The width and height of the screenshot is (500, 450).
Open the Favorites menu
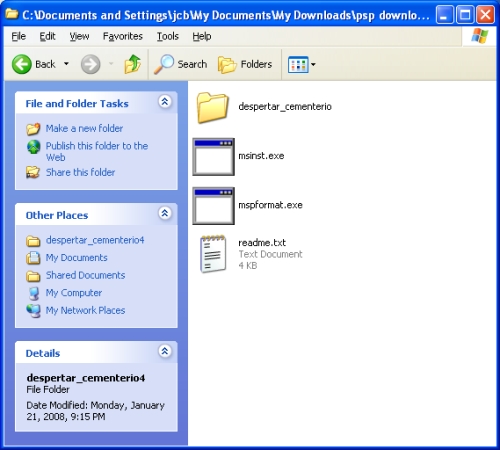(x=123, y=36)
